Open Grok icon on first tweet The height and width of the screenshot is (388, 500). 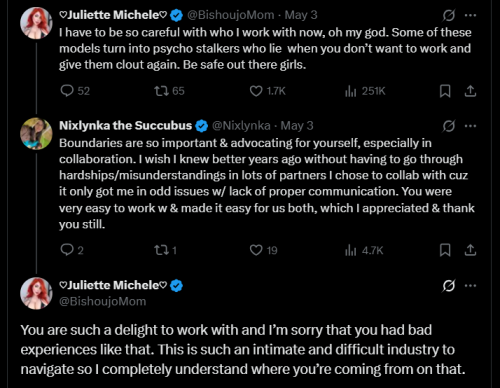[449, 15]
